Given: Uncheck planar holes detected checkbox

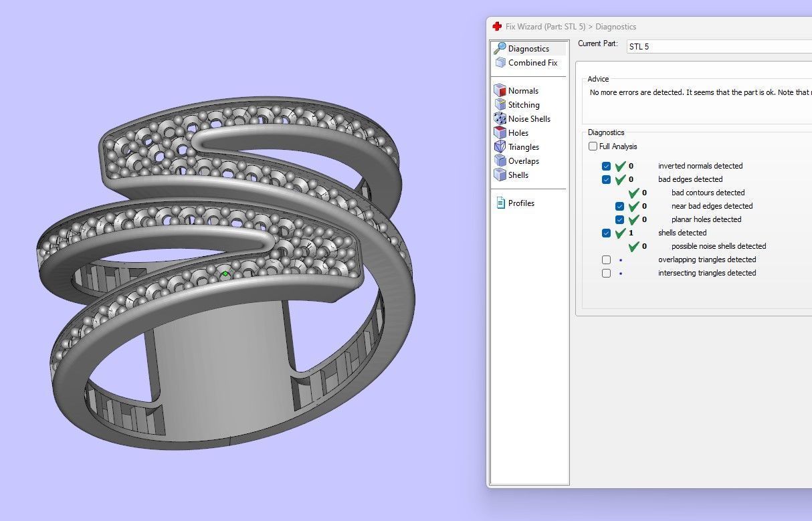Looking at the screenshot, I should click(619, 219).
